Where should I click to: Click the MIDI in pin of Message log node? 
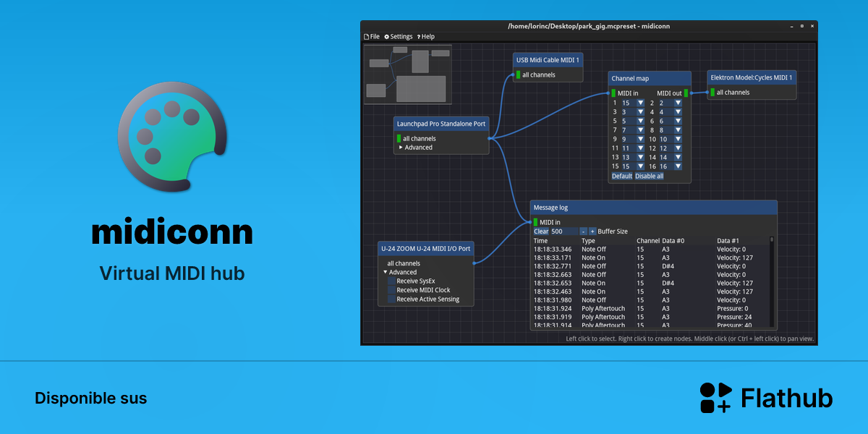click(x=530, y=222)
